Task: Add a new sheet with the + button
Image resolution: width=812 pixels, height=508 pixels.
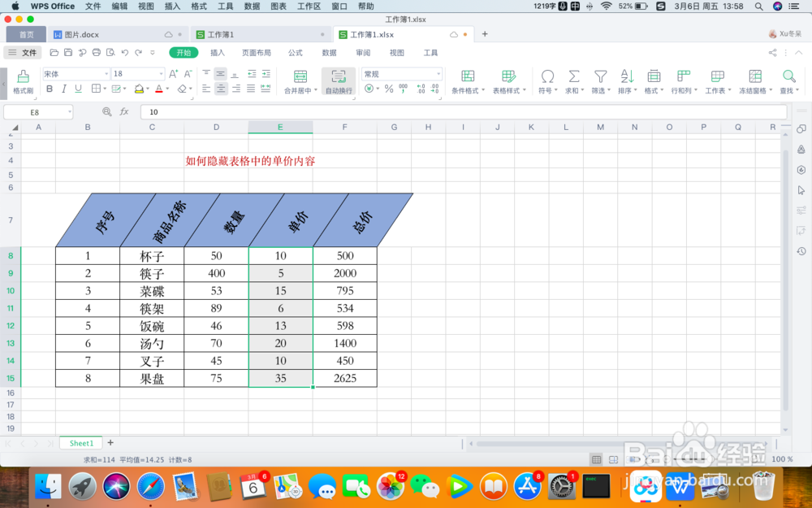Action: tap(110, 443)
